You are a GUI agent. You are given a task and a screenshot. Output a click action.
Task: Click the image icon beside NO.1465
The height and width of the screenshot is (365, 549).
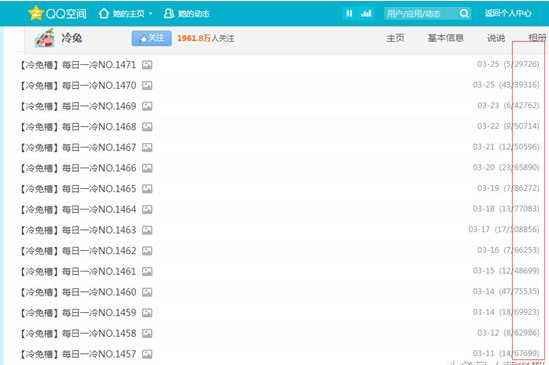point(147,189)
